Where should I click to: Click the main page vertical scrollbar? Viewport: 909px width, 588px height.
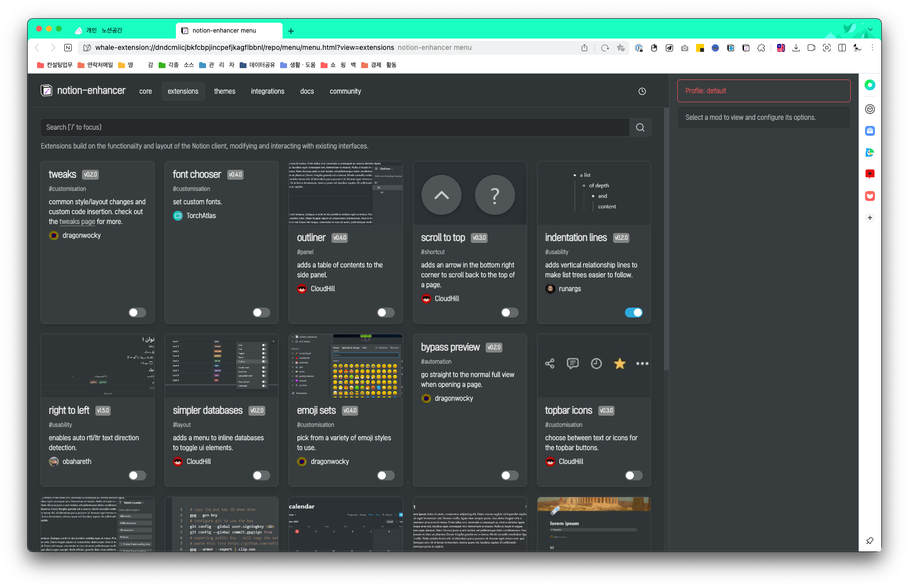(666, 239)
